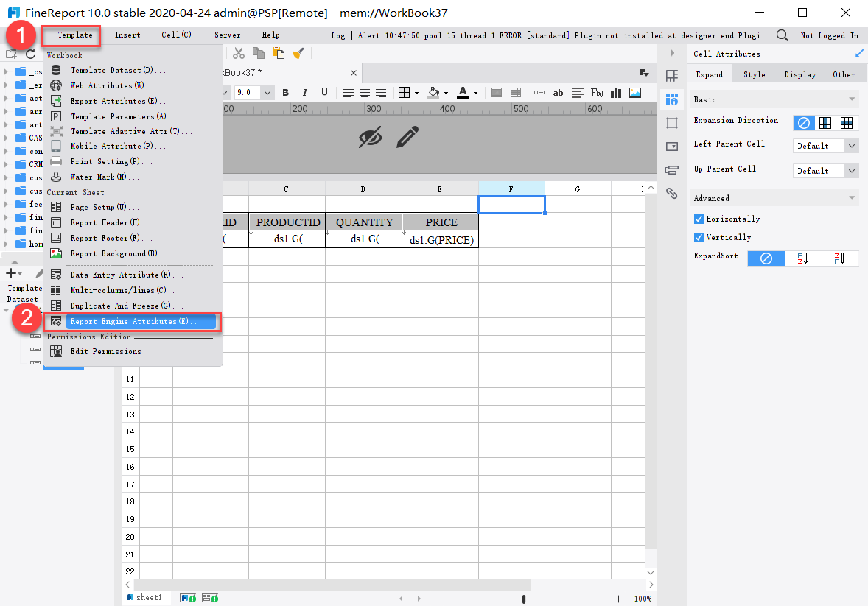Click the Not Logged In link
The height and width of the screenshot is (606, 868).
pyautogui.click(x=828, y=34)
